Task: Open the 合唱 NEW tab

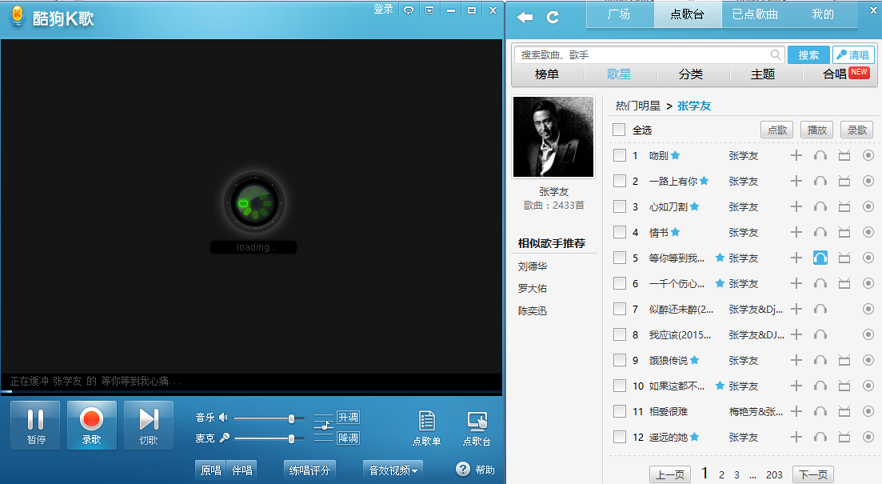Action: (x=845, y=74)
